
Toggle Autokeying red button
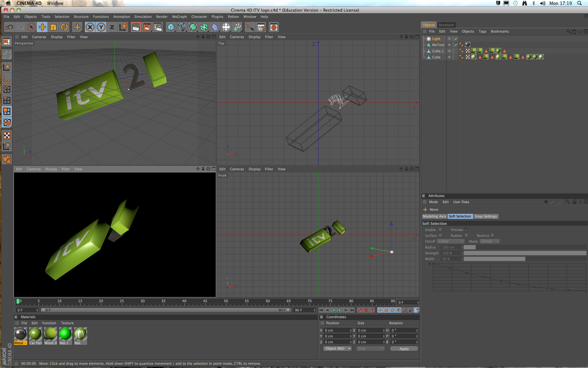366,310
